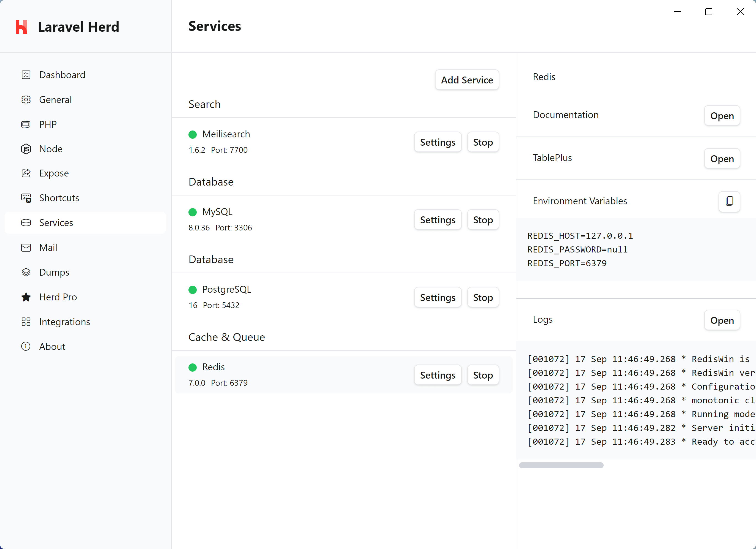Open the Node section
Image resolution: width=756 pixels, height=549 pixels.
(x=51, y=149)
